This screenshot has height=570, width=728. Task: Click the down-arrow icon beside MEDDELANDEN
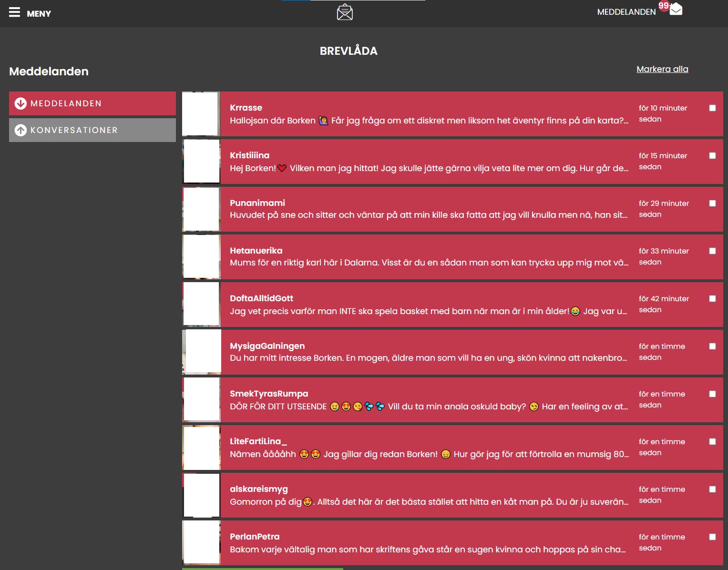(x=21, y=103)
